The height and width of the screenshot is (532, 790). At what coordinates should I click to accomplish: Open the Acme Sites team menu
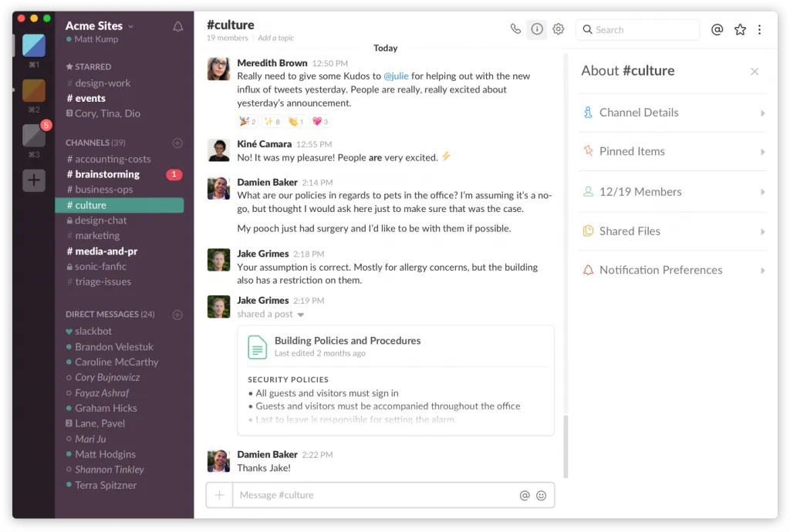pyautogui.click(x=100, y=25)
